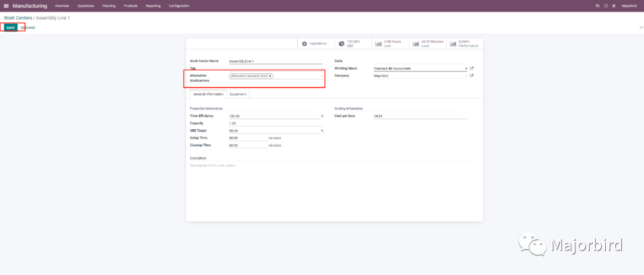Expand the Company dropdown
Image resolution: width=644 pixels, height=275 pixels.
[x=466, y=76]
